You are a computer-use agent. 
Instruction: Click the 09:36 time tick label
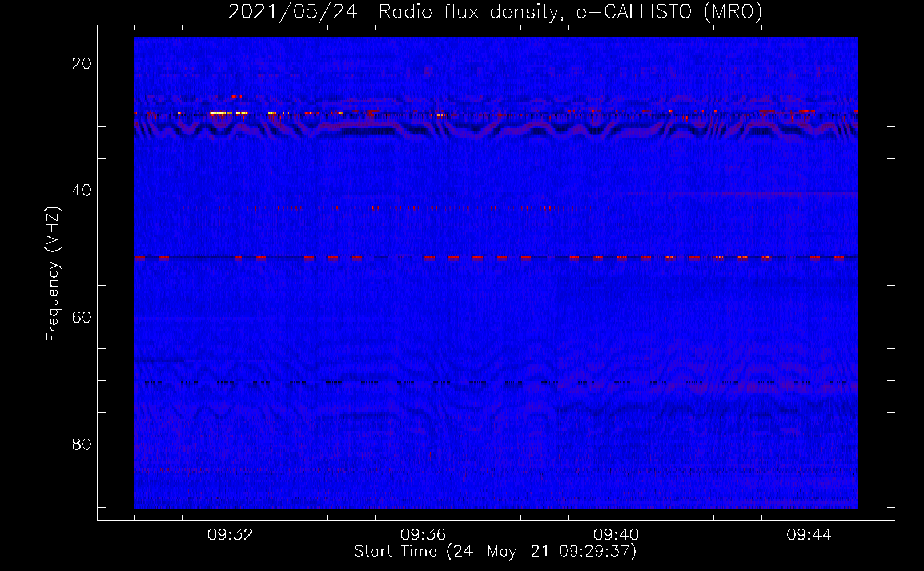[424, 535]
